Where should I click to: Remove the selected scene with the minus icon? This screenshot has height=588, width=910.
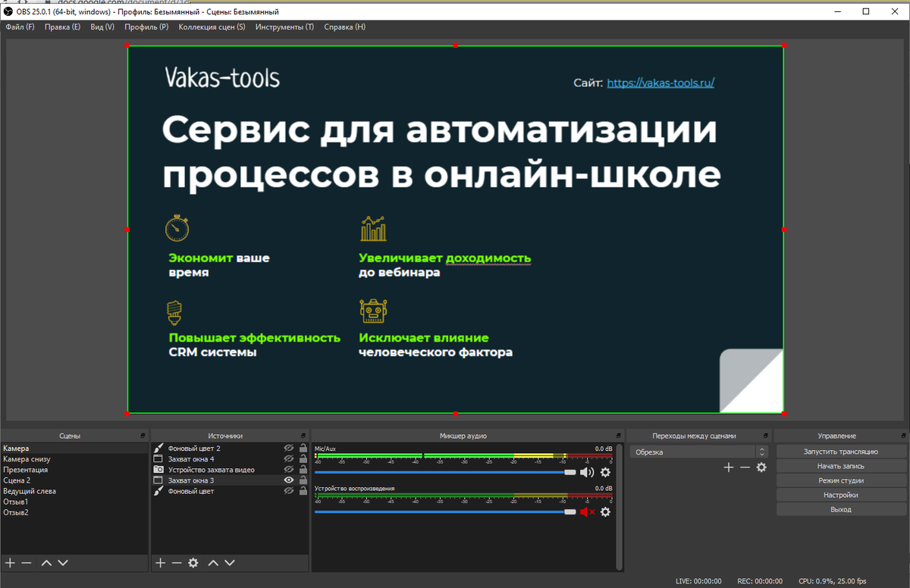pyautogui.click(x=27, y=563)
